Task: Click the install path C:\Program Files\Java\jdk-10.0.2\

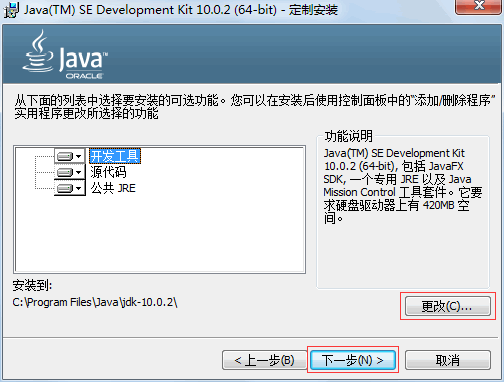Action: coord(95,302)
